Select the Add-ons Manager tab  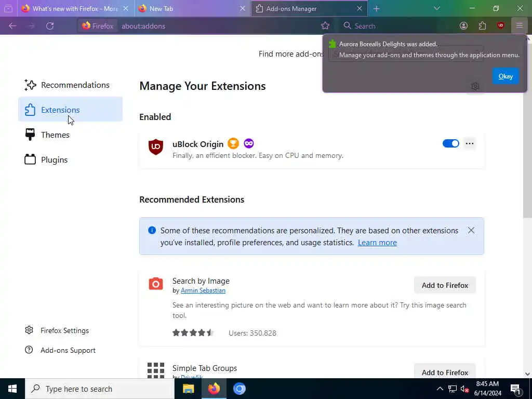[309, 9]
